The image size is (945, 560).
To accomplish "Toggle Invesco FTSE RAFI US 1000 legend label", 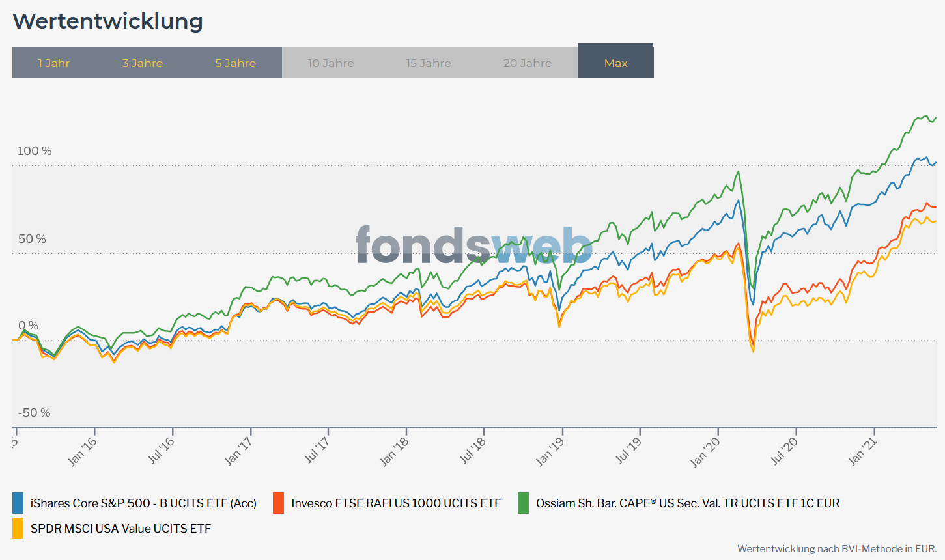I will click(396, 503).
